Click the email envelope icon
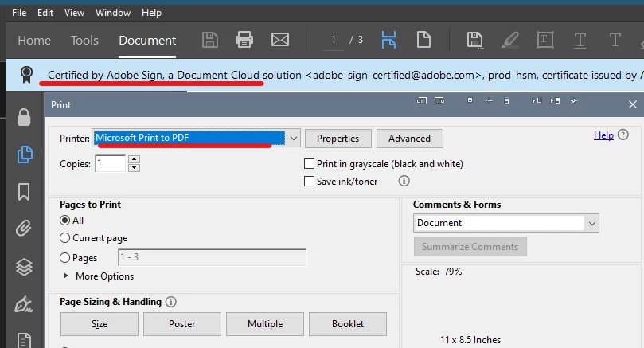Image resolution: width=644 pixels, height=348 pixels. click(280, 40)
